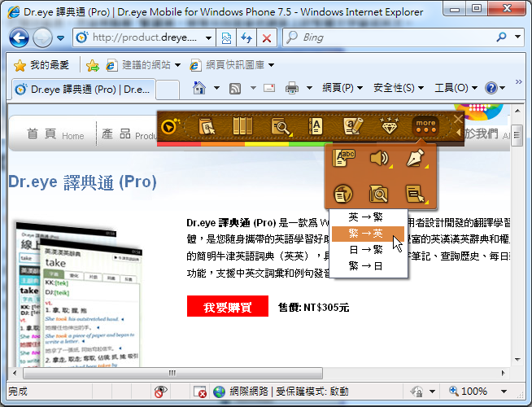Select the Dr.eye 譯典通 (Pro) tab

[x=84, y=90]
